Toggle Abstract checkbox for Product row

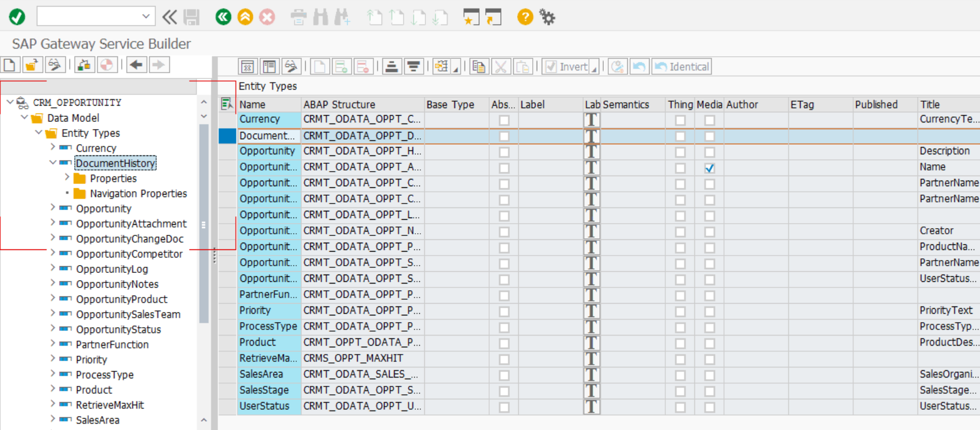(504, 343)
